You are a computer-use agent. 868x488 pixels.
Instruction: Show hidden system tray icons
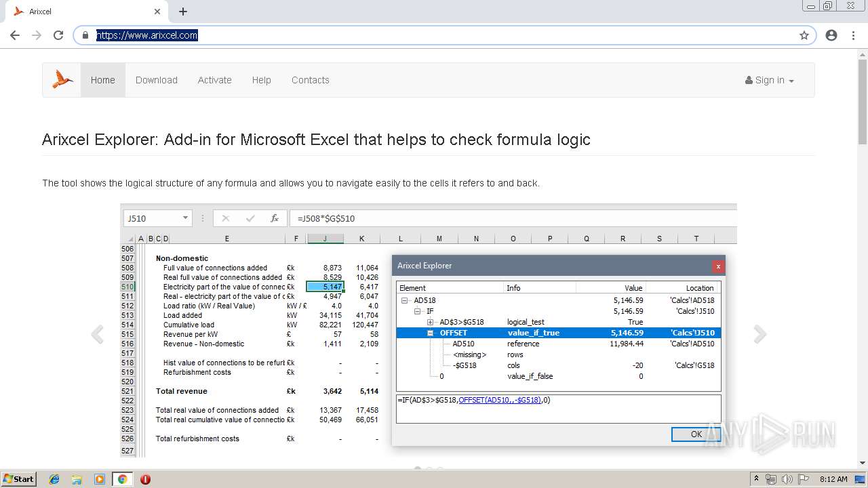756,479
